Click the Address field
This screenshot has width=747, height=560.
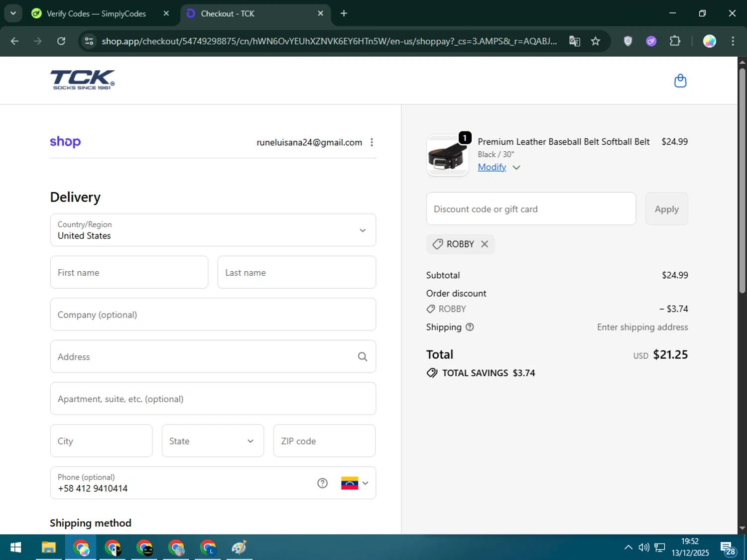pyautogui.click(x=213, y=357)
